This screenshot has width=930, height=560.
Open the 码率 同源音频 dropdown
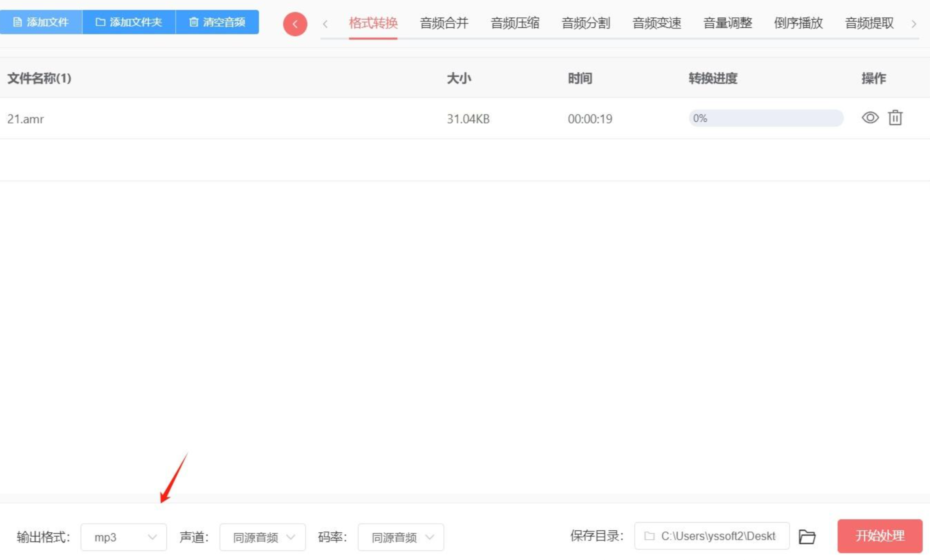click(x=401, y=537)
